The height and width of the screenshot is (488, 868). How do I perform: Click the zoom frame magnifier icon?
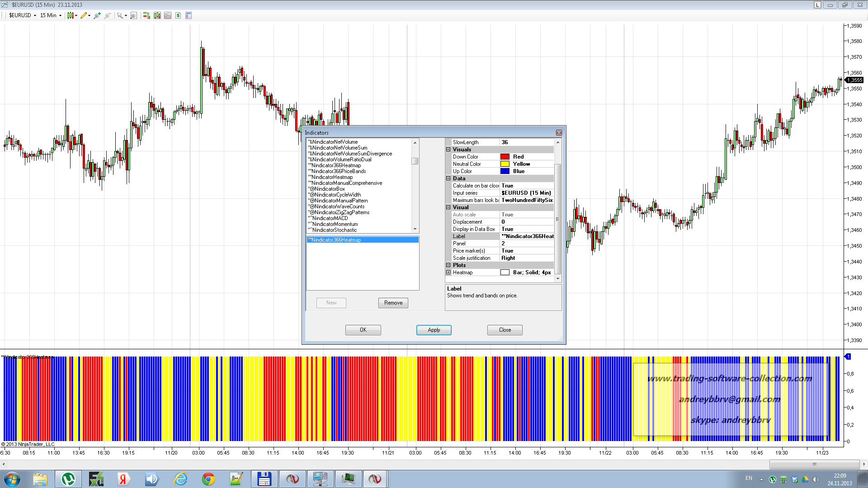click(x=133, y=15)
